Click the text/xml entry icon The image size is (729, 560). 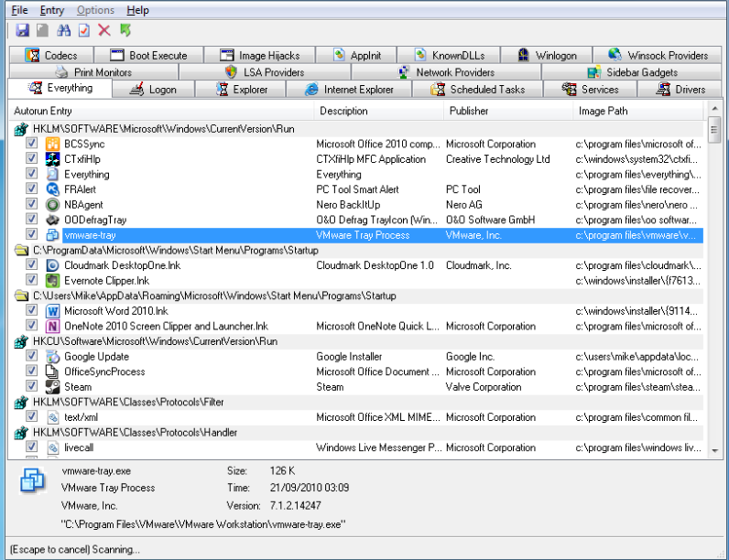[x=52, y=417]
